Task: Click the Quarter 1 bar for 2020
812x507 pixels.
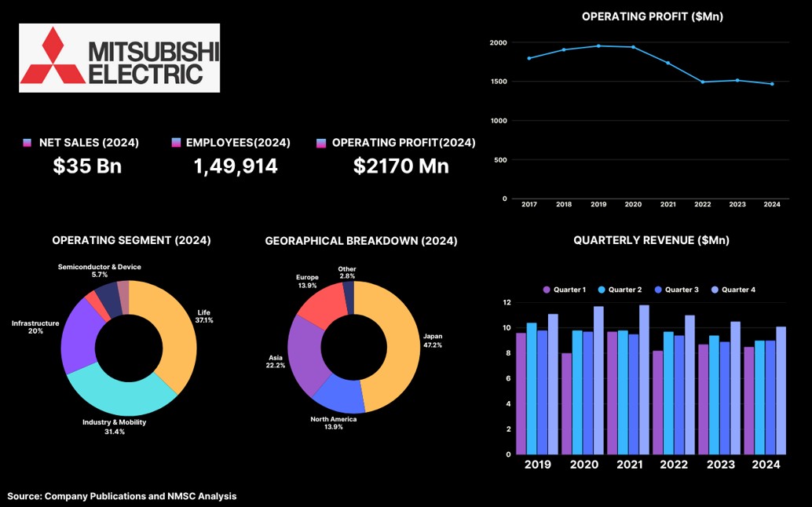Action: pos(566,403)
